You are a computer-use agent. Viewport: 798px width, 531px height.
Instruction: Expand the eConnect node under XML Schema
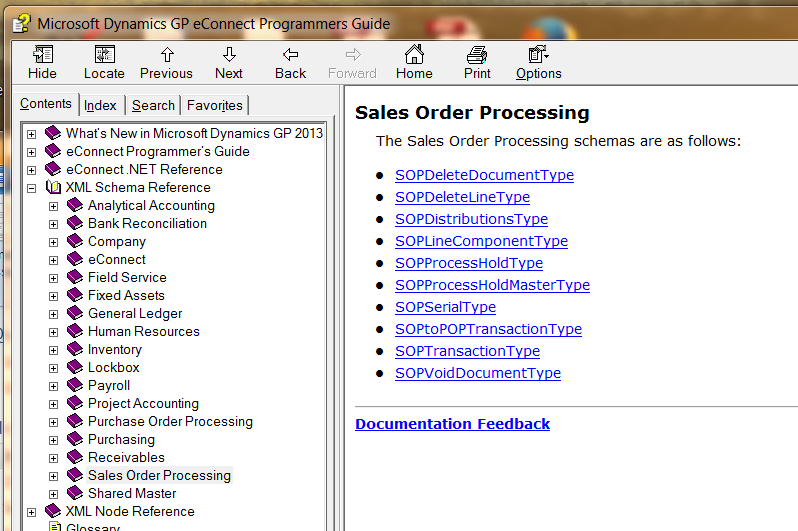[53, 260]
